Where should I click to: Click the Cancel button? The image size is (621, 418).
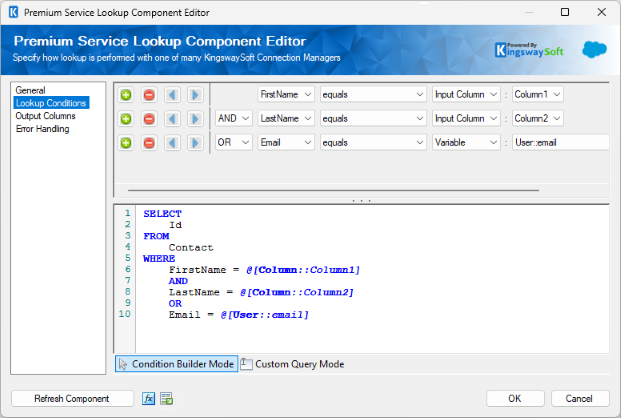[580, 399]
